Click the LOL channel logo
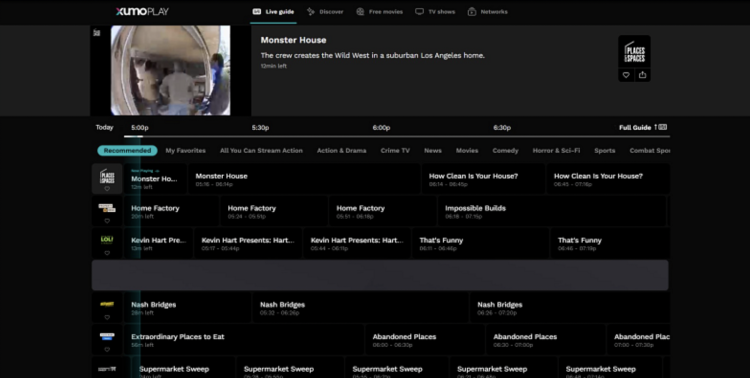This screenshot has height=378, width=750. click(x=107, y=239)
